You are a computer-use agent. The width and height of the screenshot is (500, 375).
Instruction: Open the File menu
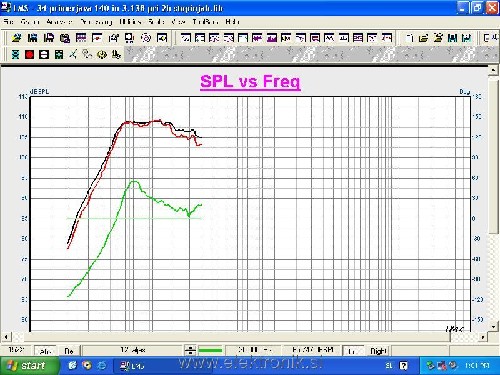pyautogui.click(x=9, y=22)
